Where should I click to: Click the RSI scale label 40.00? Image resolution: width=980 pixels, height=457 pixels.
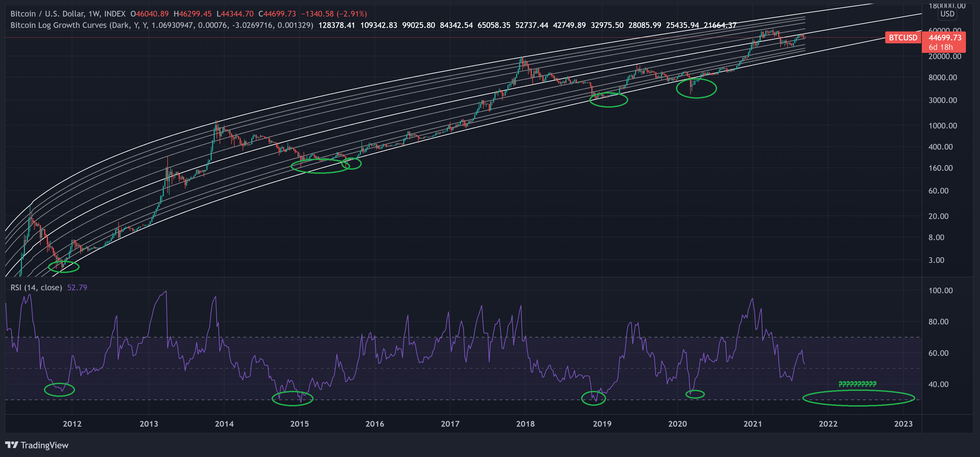pyautogui.click(x=939, y=384)
